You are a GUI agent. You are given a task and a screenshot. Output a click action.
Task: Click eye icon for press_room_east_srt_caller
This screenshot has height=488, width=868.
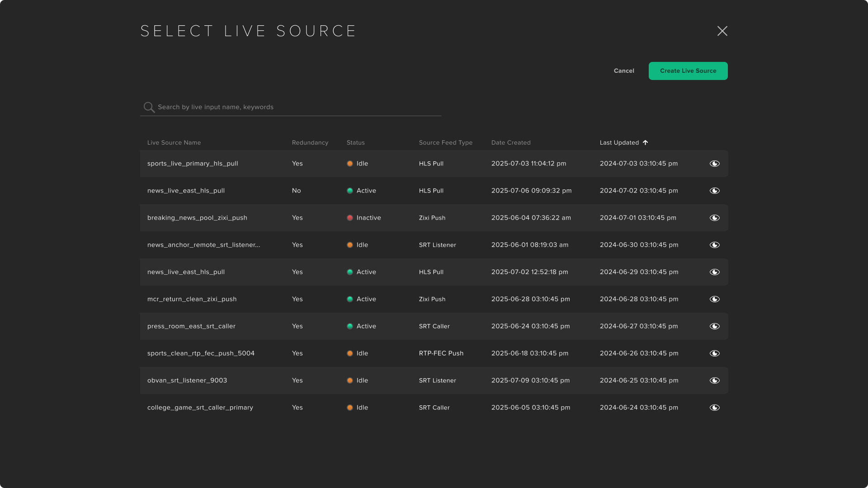pyautogui.click(x=714, y=326)
